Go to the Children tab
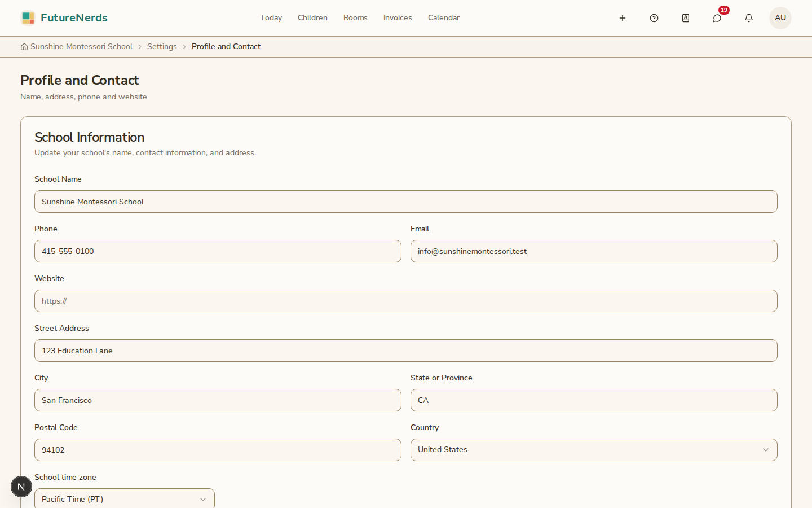This screenshot has height=508, width=812. [312, 18]
